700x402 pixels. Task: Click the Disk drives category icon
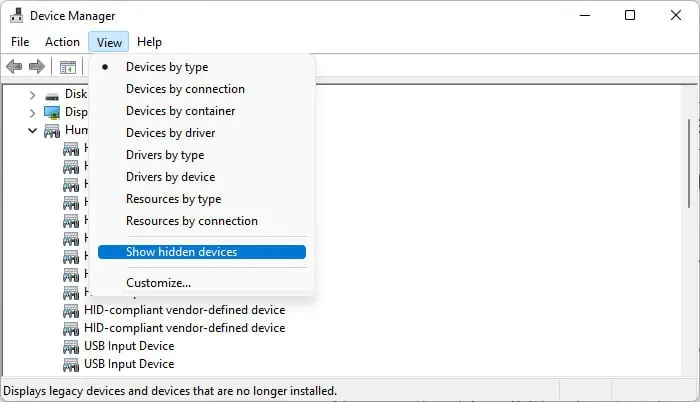coord(52,94)
